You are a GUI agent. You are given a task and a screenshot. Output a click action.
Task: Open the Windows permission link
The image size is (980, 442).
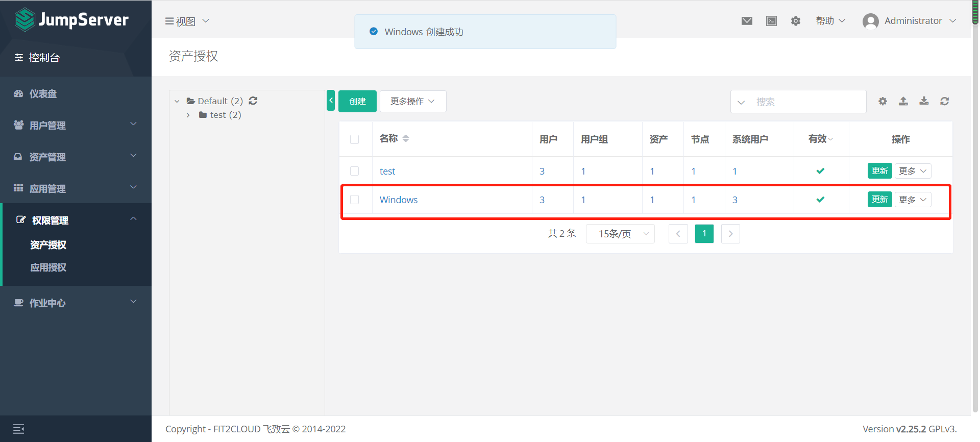pos(398,200)
